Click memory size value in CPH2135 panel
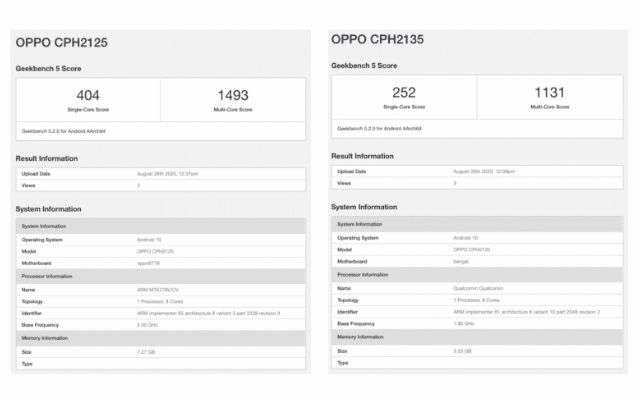This screenshot has height=400, width=640. point(462,351)
